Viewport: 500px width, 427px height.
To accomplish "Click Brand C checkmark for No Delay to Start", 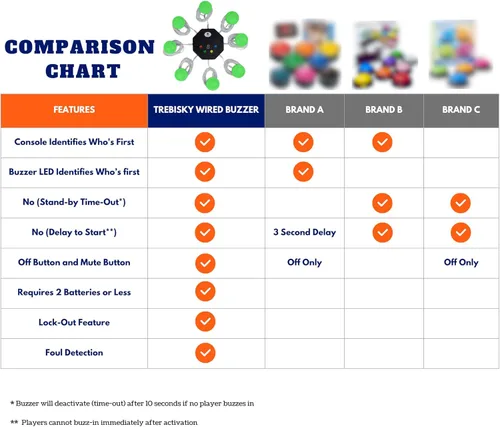I will pos(460,232).
